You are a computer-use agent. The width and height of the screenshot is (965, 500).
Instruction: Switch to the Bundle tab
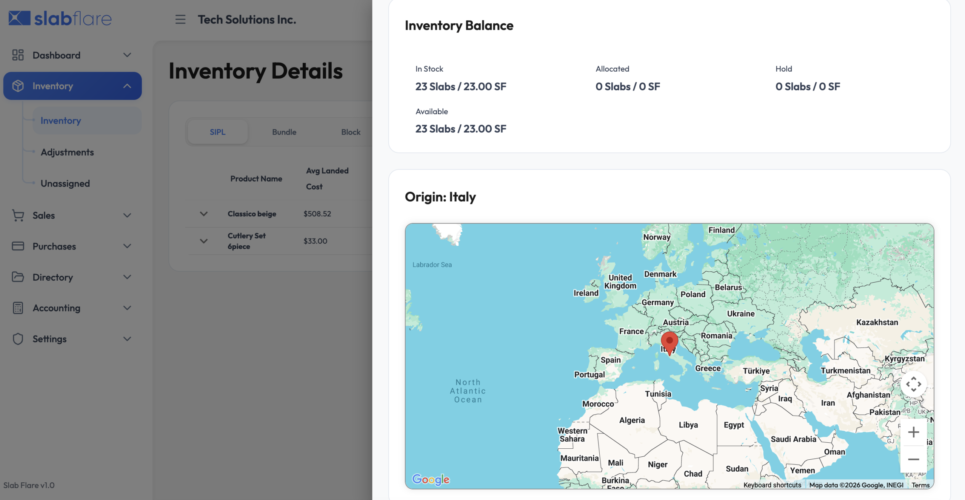[x=284, y=132]
